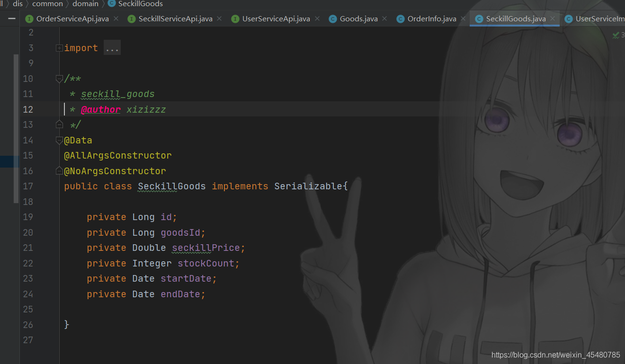Click the Integer type on line 22
625x364 pixels.
pyautogui.click(x=152, y=263)
